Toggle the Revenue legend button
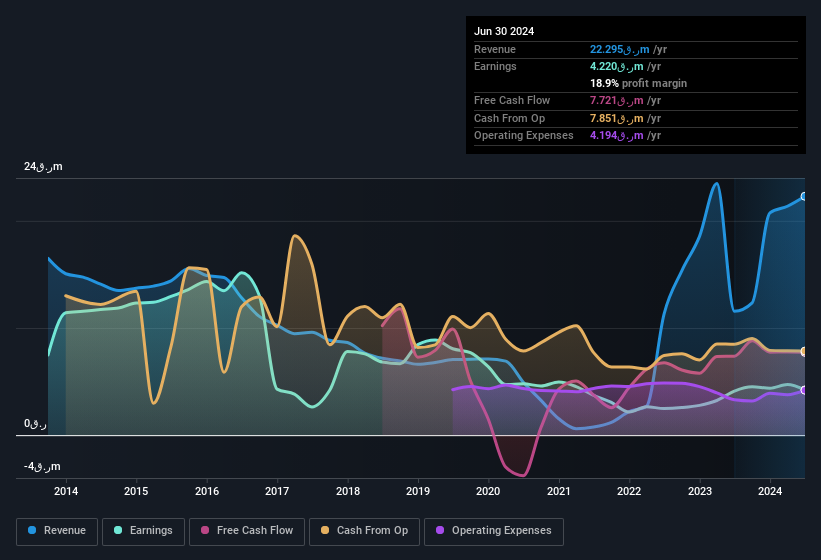821x560 pixels. (x=57, y=531)
